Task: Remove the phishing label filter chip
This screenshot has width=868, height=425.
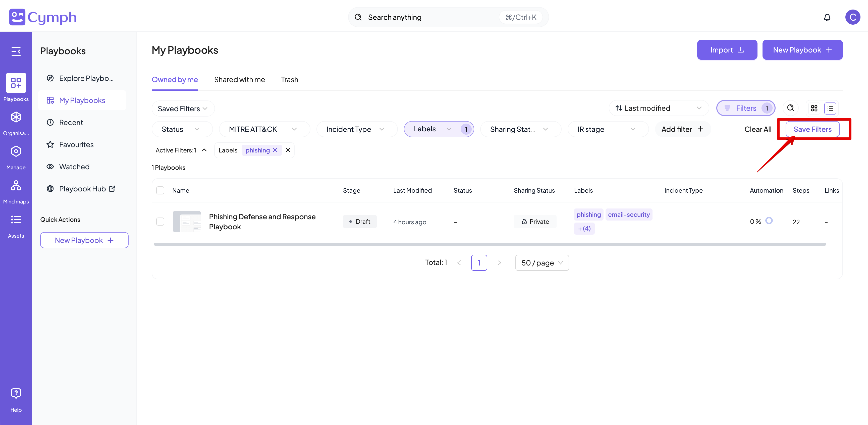Action: (275, 150)
